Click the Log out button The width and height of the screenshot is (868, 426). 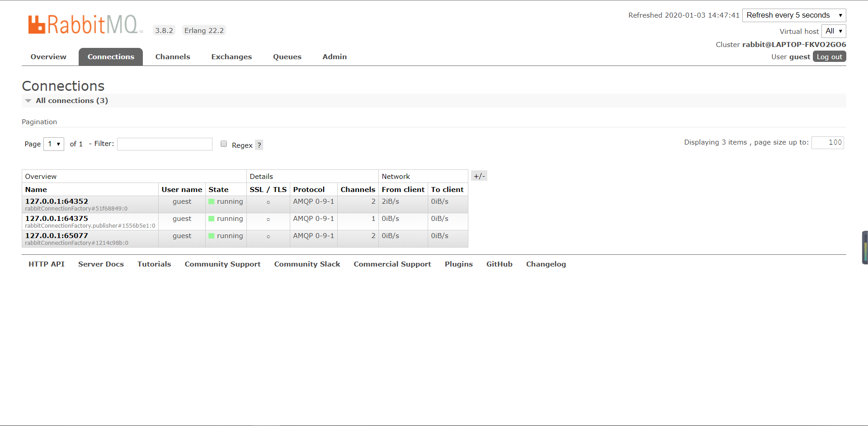tap(830, 56)
